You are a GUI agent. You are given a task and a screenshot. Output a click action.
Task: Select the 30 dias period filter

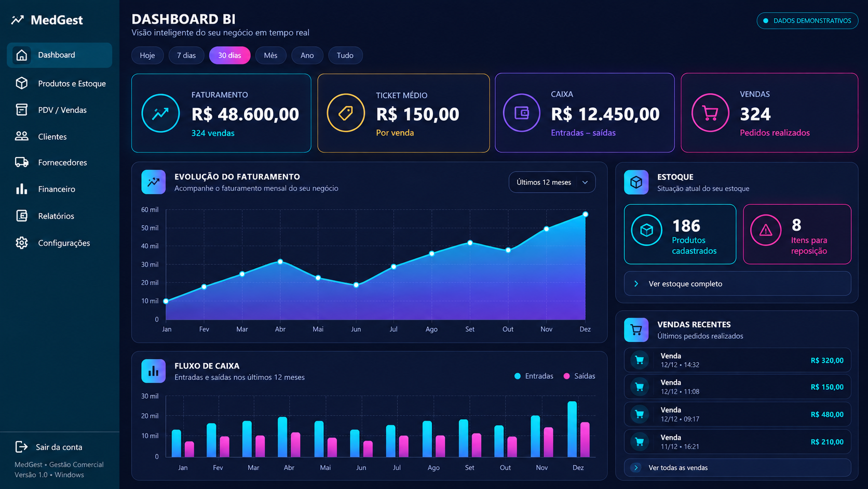229,56
